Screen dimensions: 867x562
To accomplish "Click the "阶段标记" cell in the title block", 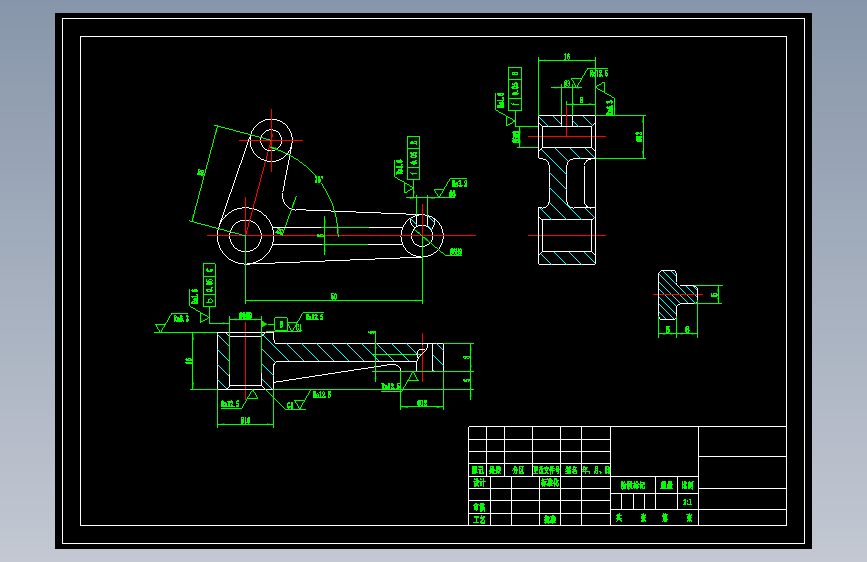I will coord(633,485).
